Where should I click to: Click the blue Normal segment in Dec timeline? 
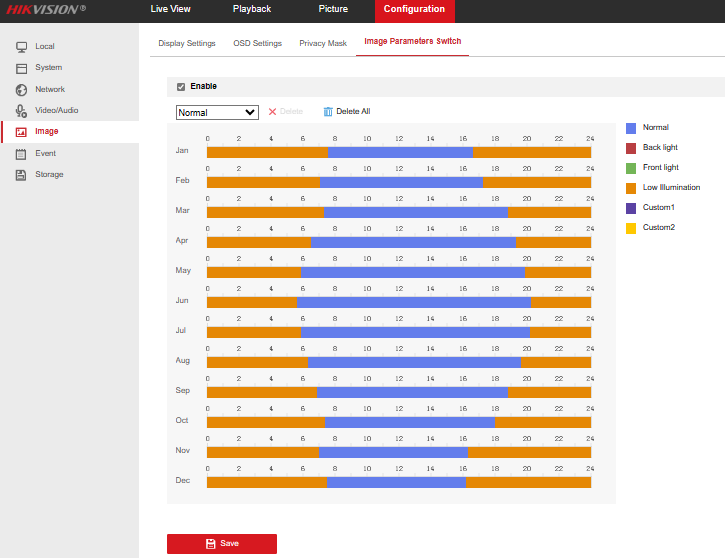(396, 482)
